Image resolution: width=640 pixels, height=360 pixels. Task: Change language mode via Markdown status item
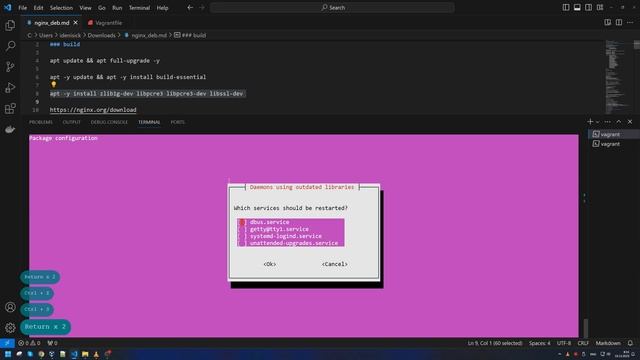click(x=608, y=343)
